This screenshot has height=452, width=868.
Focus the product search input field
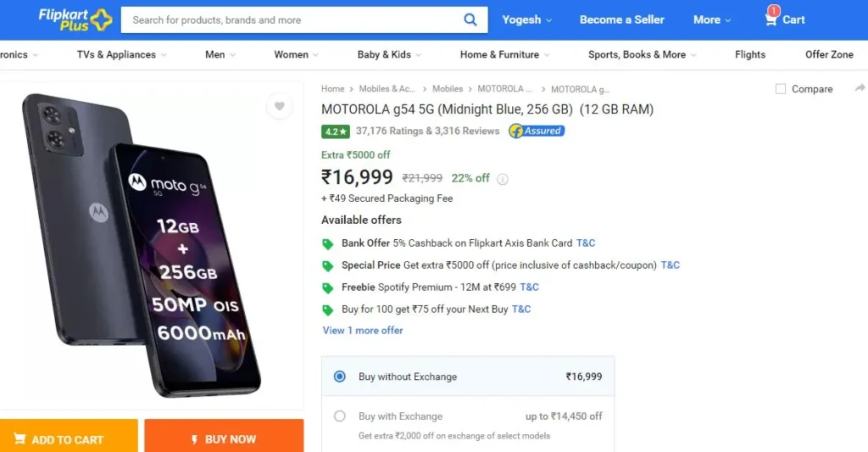(291, 20)
